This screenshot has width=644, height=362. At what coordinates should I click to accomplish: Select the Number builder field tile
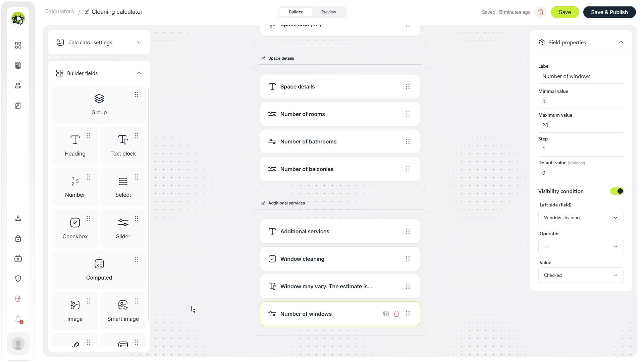click(75, 187)
